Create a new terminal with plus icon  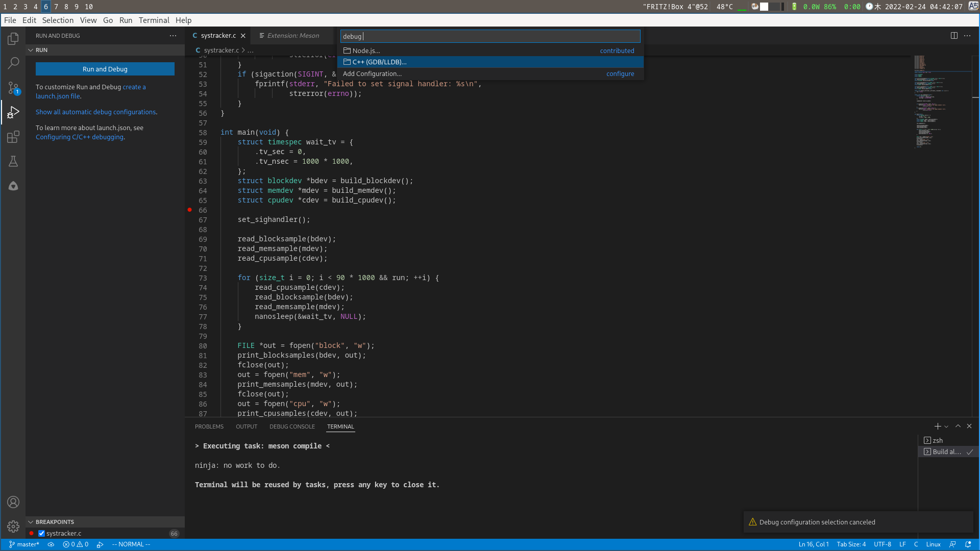tap(938, 427)
